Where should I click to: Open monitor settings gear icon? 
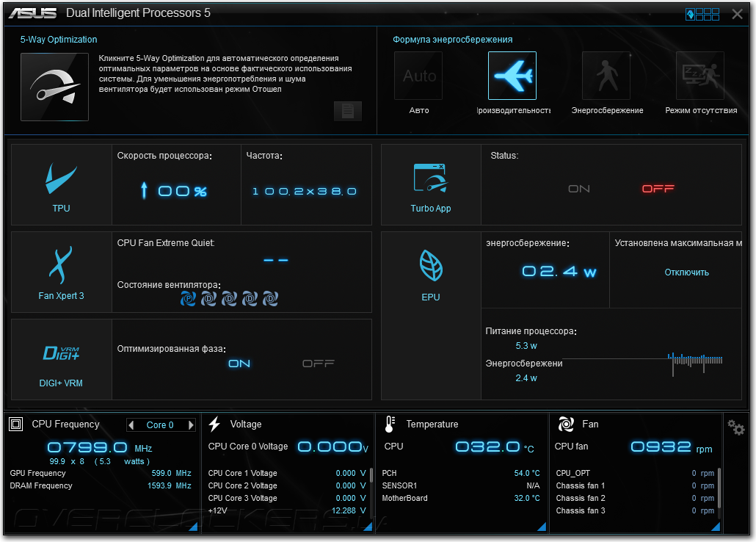point(736,427)
